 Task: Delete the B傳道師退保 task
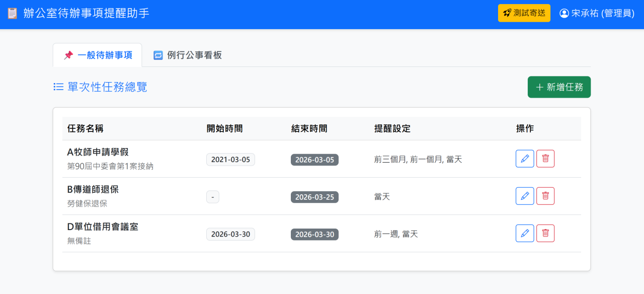[545, 196]
